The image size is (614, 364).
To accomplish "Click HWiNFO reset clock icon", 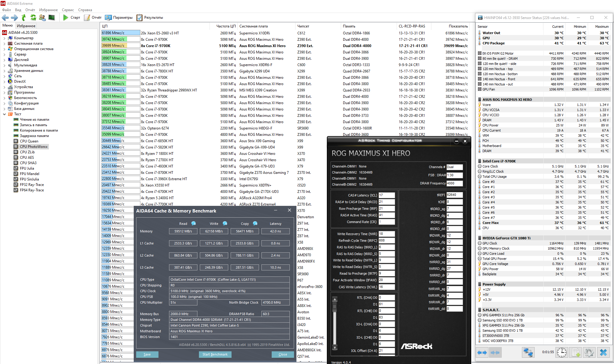I will click(561, 352).
